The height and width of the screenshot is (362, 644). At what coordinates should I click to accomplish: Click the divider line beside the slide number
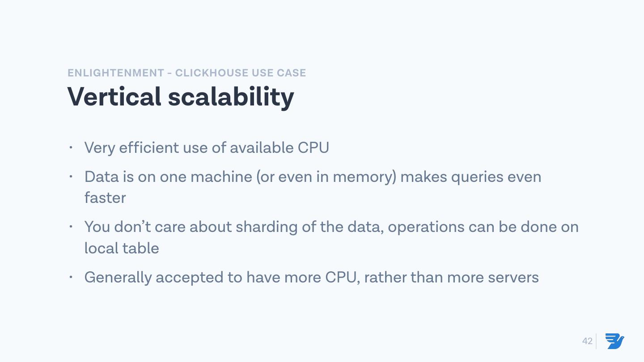click(596, 341)
